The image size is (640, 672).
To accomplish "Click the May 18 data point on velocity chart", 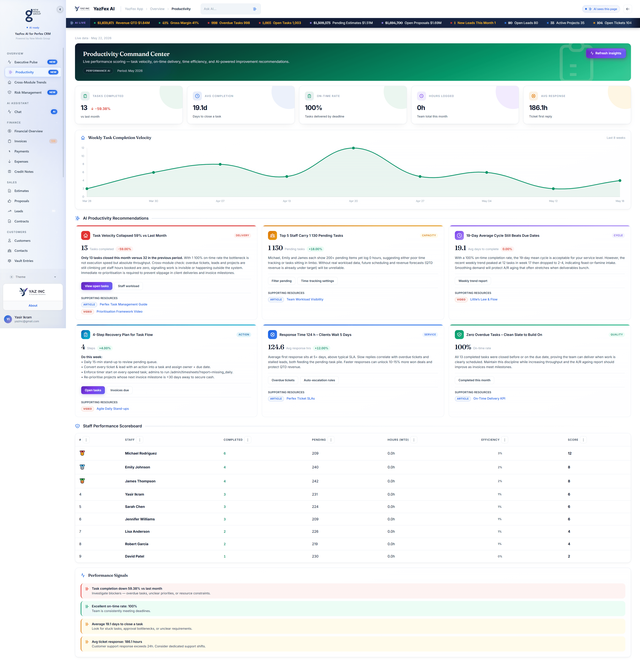I will tap(620, 181).
